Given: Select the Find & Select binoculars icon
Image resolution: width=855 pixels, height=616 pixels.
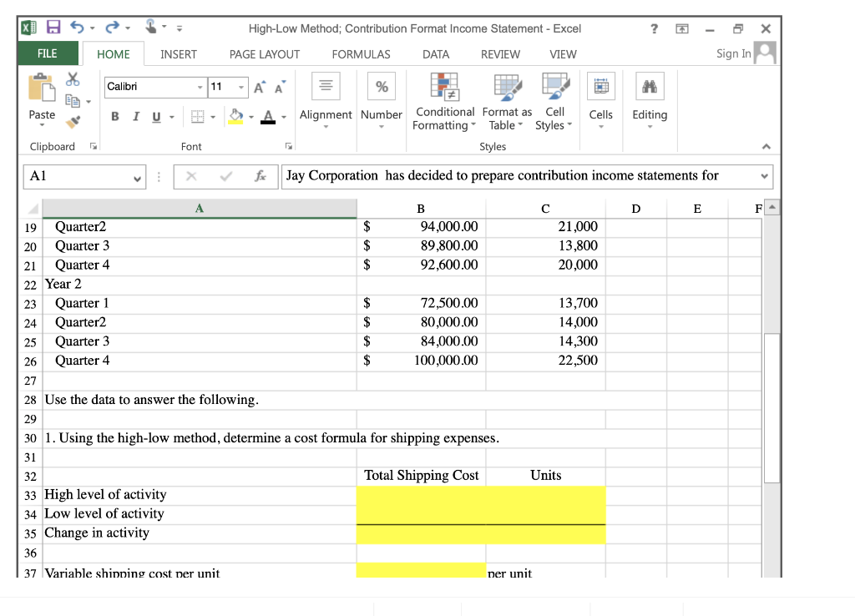Looking at the screenshot, I should click(x=650, y=85).
